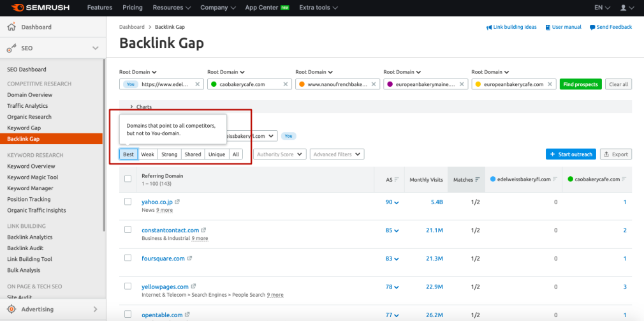This screenshot has width=644, height=321.
Task: Click the Semrush logo icon
Action: (x=15, y=8)
